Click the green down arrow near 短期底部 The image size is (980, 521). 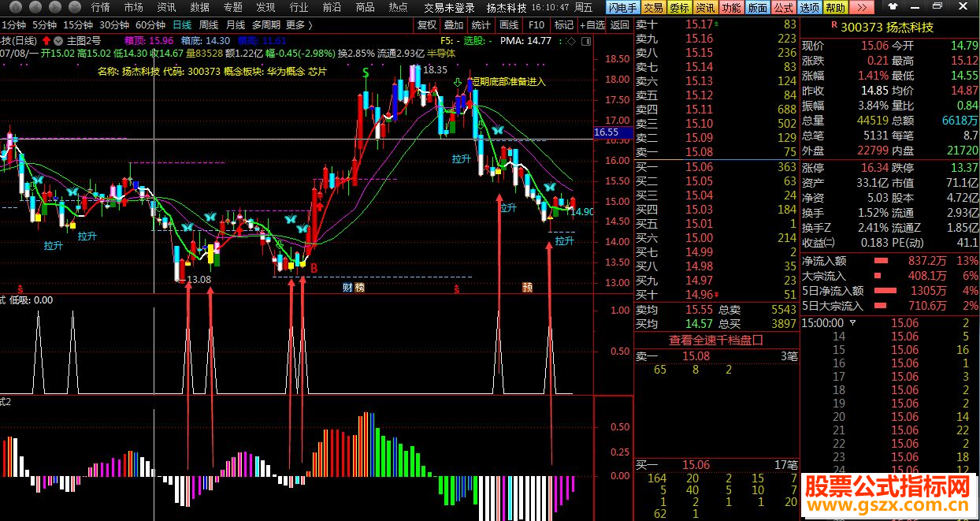[x=458, y=81]
